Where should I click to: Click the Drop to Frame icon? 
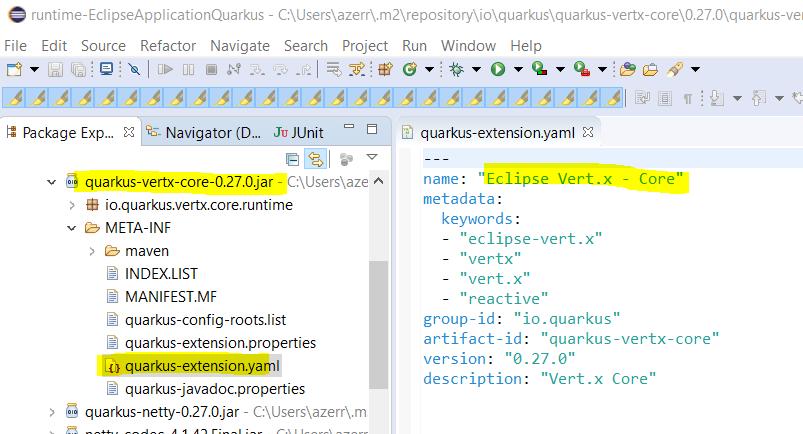pyautogui.click(x=333, y=69)
